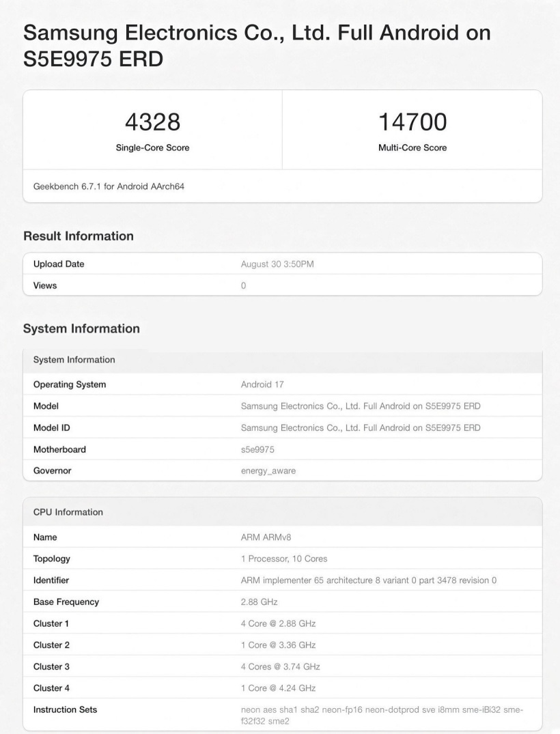Select the Views count value 0
The image size is (560, 734).
pyautogui.click(x=244, y=285)
